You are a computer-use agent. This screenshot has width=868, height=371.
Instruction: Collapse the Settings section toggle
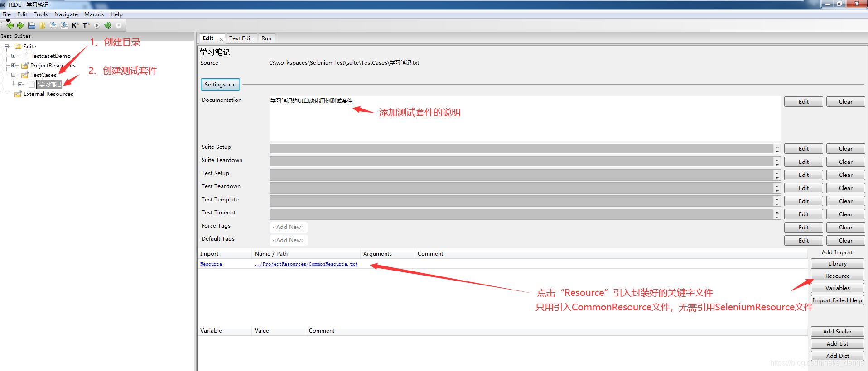click(220, 85)
